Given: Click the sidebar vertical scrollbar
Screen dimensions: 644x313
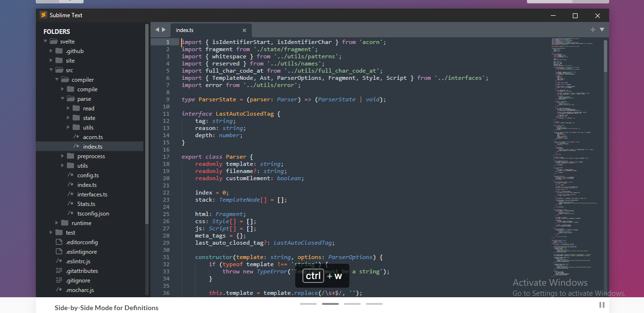Looking at the screenshot, I should 147,124.
